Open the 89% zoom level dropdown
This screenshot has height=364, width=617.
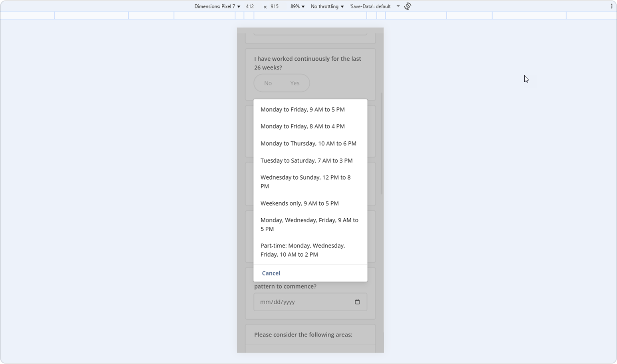tap(296, 6)
